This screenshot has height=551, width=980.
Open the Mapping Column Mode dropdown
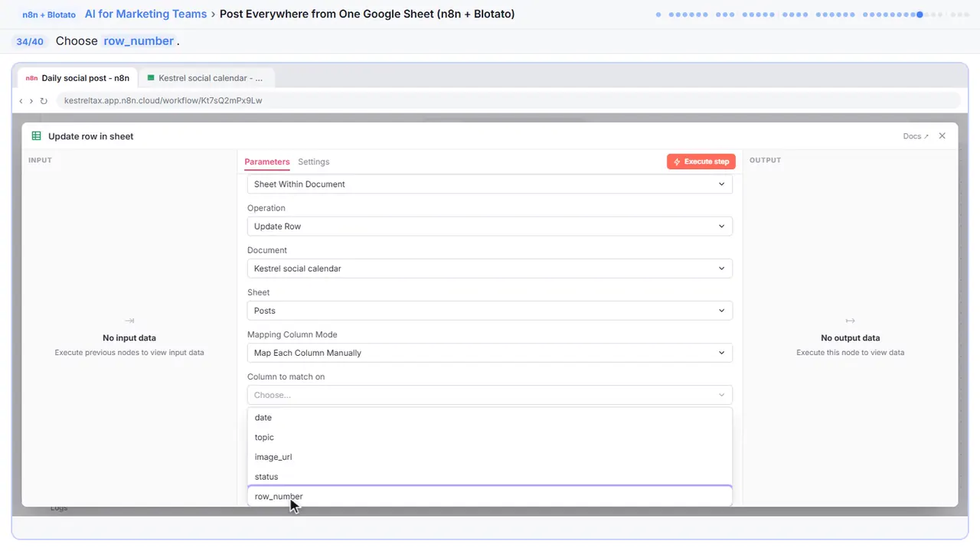pos(490,353)
